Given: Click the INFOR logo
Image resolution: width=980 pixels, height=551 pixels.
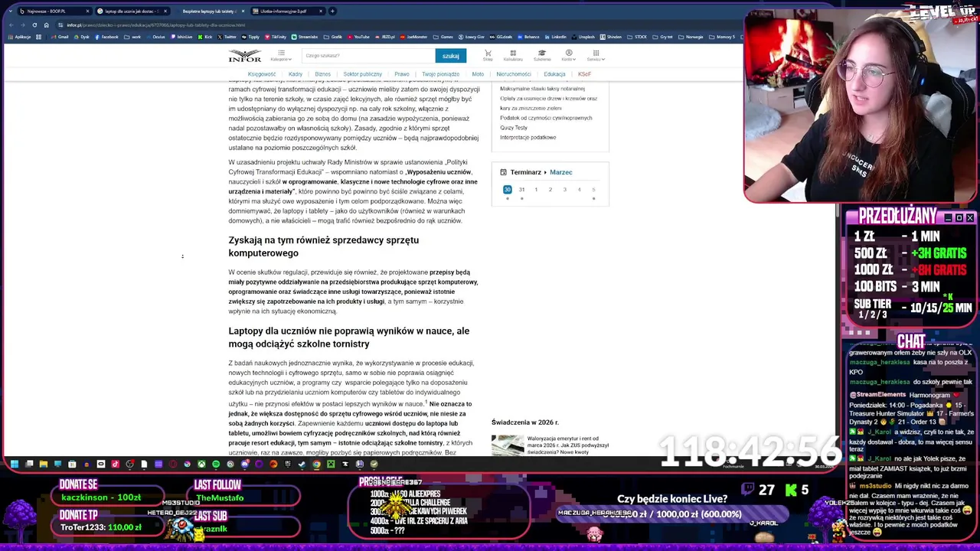Looking at the screenshot, I should pyautogui.click(x=245, y=56).
